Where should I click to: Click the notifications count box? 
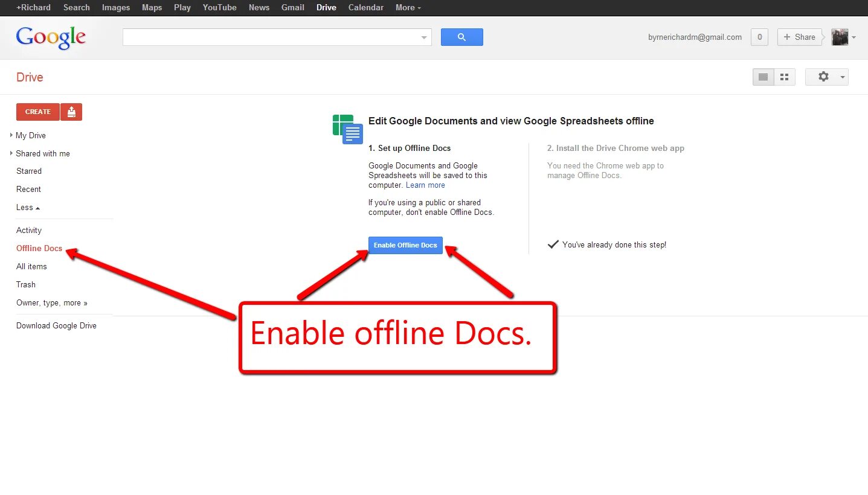pyautogui.click(x=759, y=37)
